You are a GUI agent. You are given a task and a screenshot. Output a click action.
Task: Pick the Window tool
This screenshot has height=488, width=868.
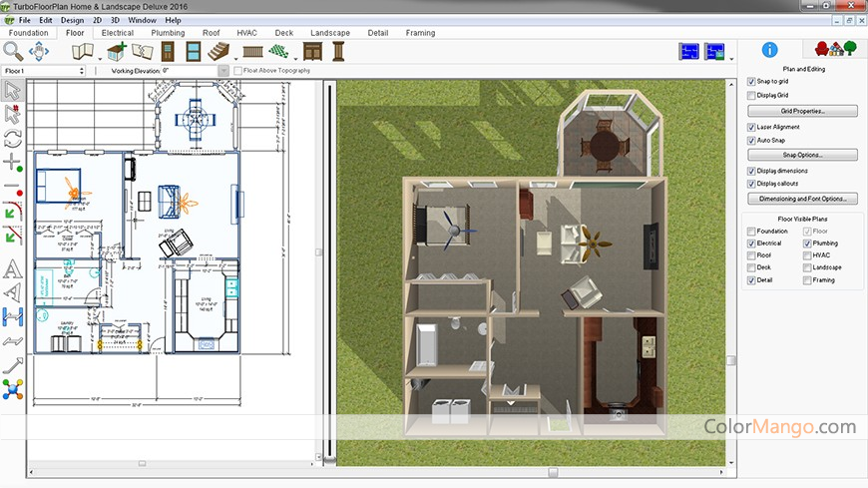click(x=194, y=52)
